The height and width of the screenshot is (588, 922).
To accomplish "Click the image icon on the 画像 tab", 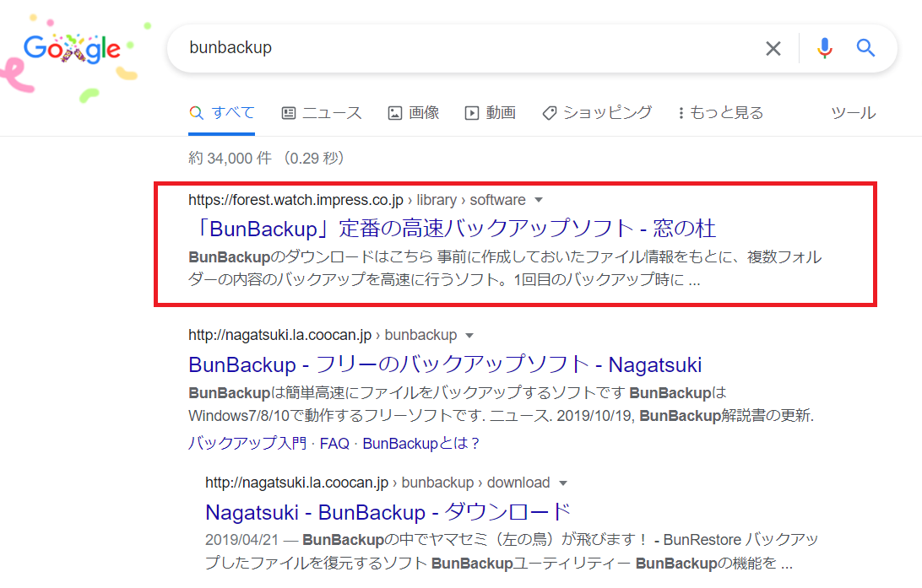I will (x=394, y=113).
